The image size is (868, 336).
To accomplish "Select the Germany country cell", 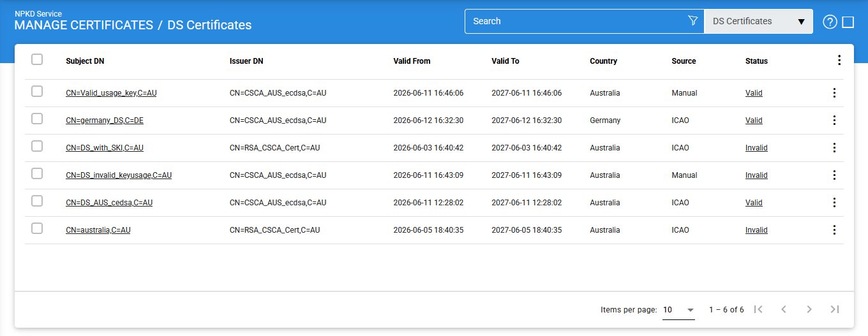I will tap(605, 121).
